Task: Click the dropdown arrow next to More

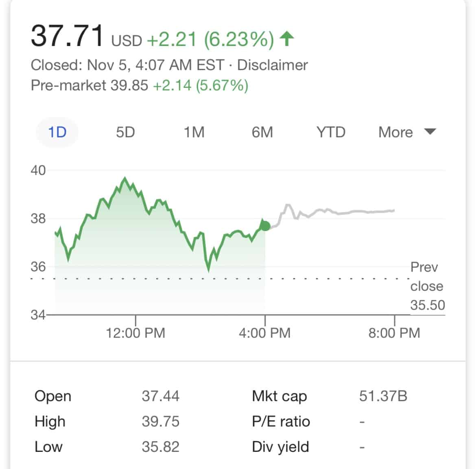Action: coord(430,132)
